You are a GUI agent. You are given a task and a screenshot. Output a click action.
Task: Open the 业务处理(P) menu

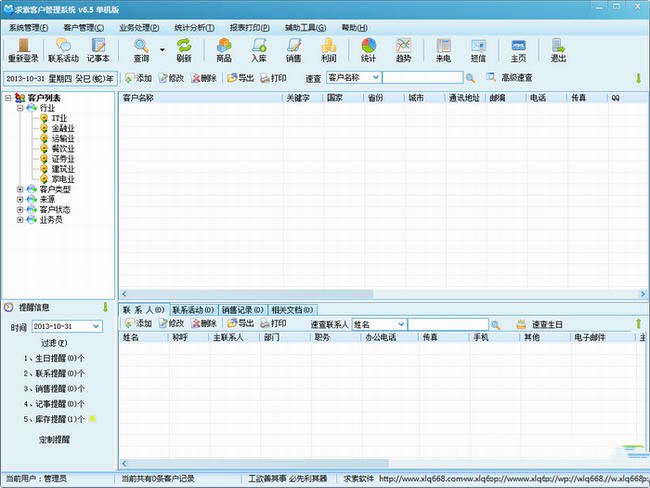[x=139, y=28]
